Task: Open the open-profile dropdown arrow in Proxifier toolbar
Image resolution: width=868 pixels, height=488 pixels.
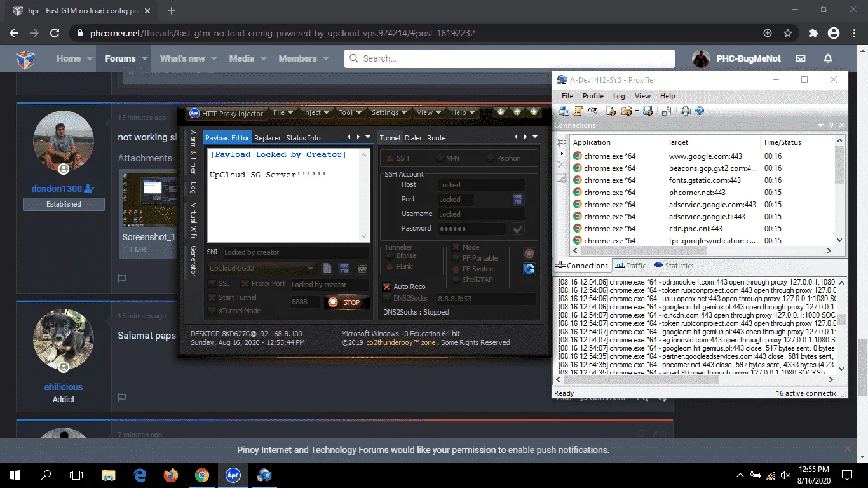Action: pyautogui.click(x=635, y=111)
